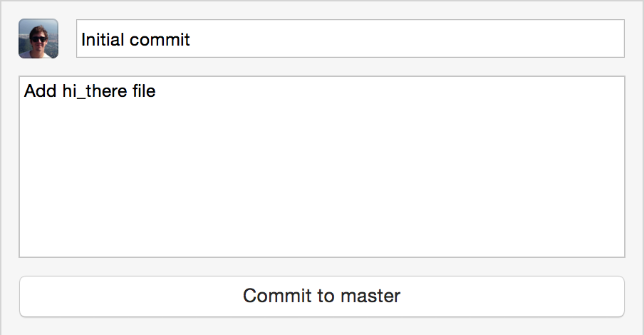Place cursor after "Initial commit" text
Screen dimensions: 644x335
(192, 39)
